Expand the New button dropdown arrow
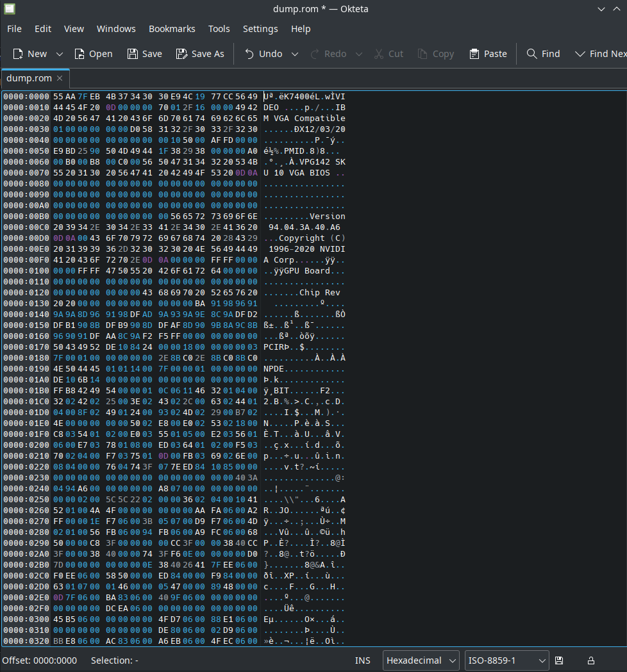The width and height of the screenshot is (627, 672). coord(60,54)
